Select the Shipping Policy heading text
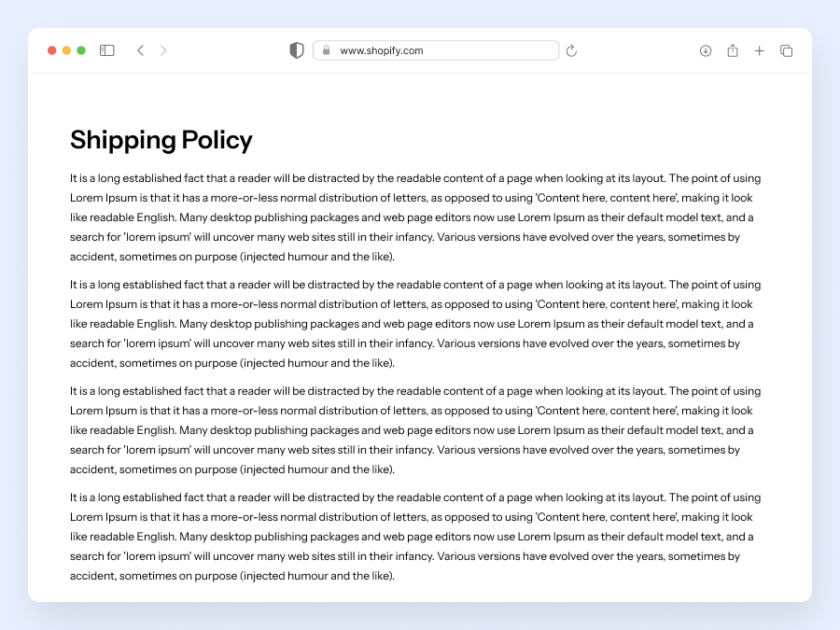 click(161, 140)
